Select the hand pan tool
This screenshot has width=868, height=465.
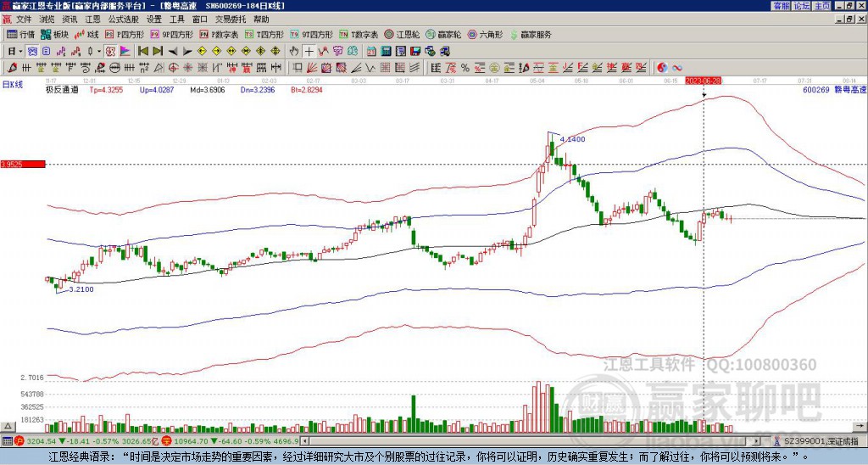click(293, 52)
